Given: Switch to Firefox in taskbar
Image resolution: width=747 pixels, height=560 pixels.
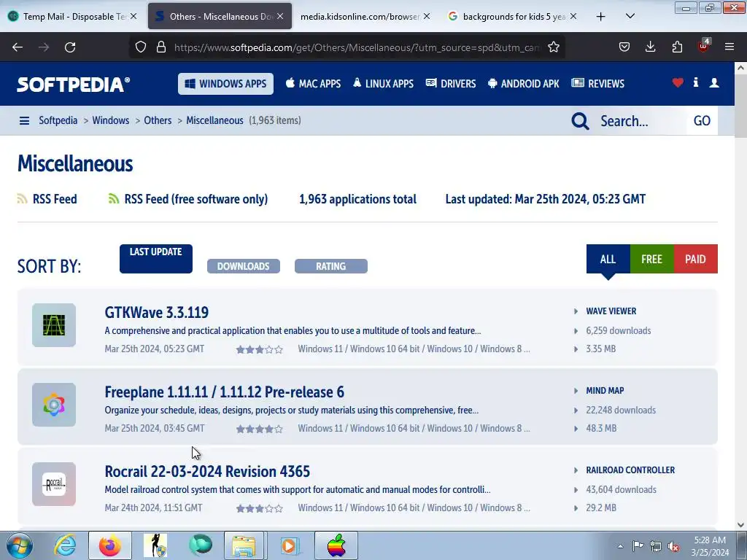Looking at the screenshot, I should 110,545.
